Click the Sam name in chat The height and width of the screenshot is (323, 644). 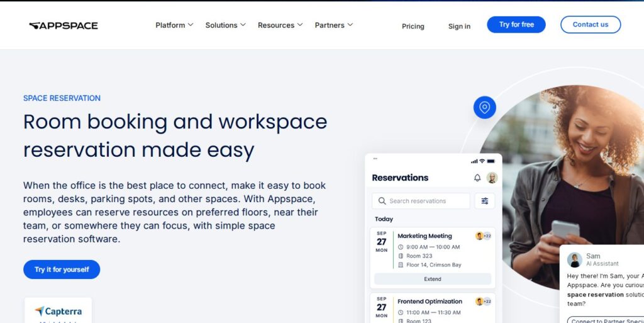point(593,256)
